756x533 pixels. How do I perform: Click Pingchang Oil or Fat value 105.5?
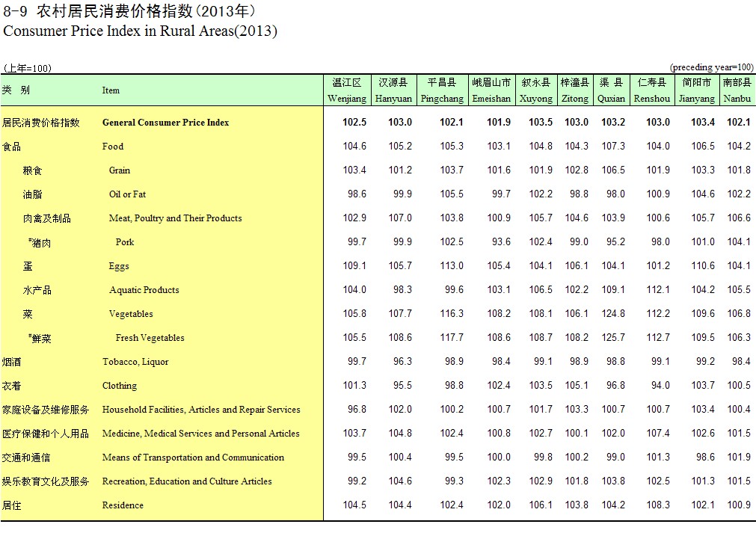pyautogui.click(x=452, y=194)
